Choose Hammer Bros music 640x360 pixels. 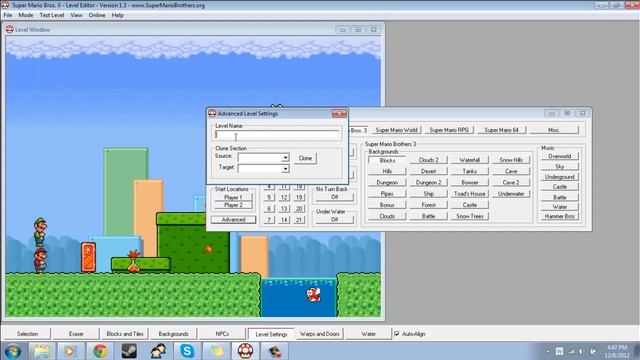click(x=560, y=216)
